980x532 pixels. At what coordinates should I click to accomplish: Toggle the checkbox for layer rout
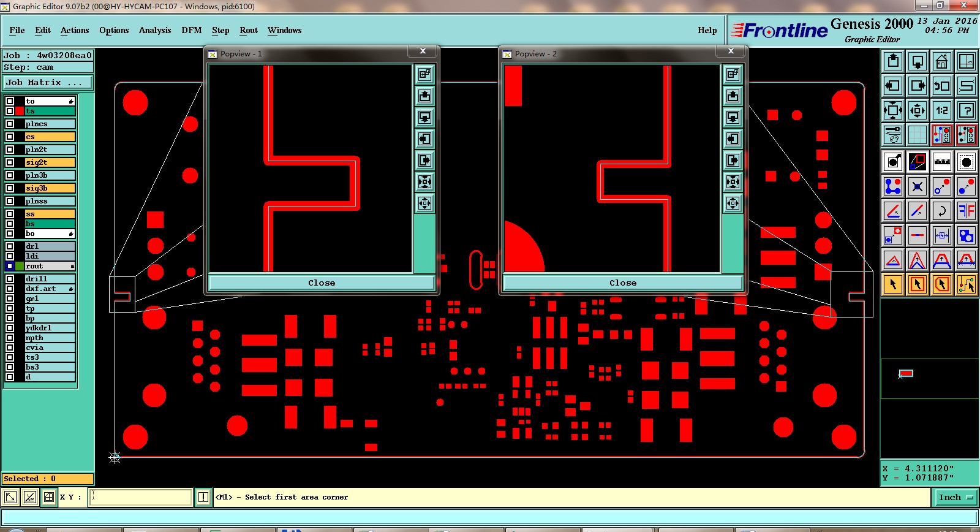(10, 266)
